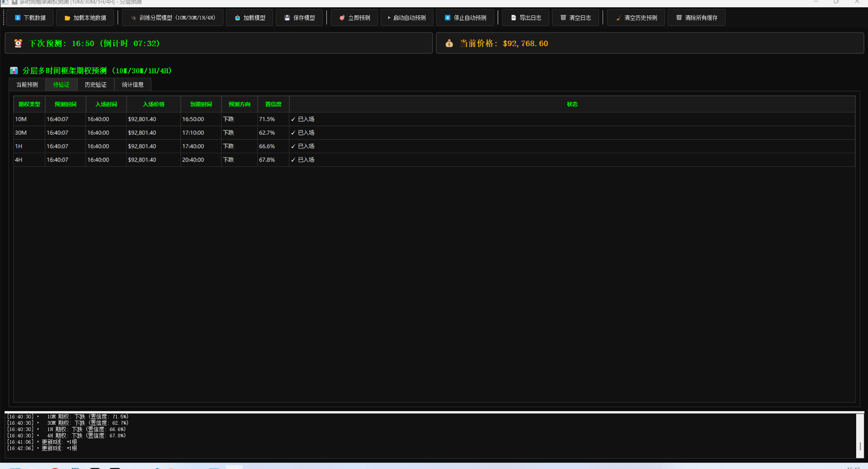Screen dimensions: 868x469
Task: Click the toolbar drag grip handle
Action: point(4,18)
